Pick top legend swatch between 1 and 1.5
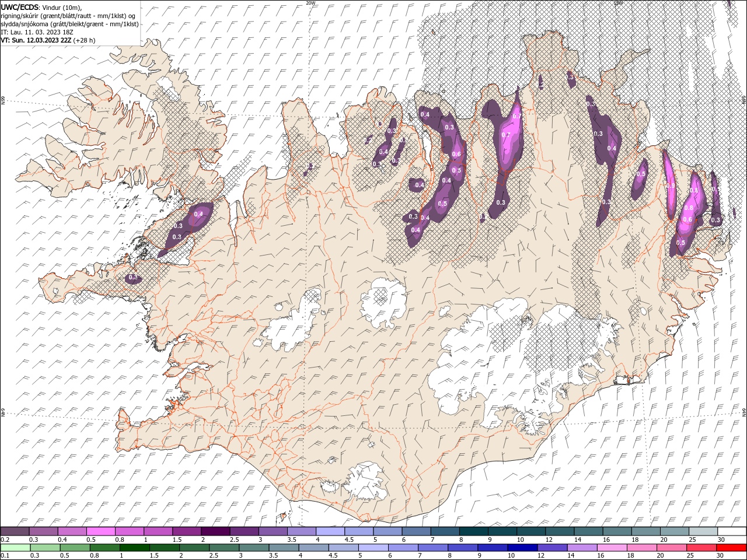Image resolution: width=747 pixels, height=560 pixels. (x=158, y=531)
